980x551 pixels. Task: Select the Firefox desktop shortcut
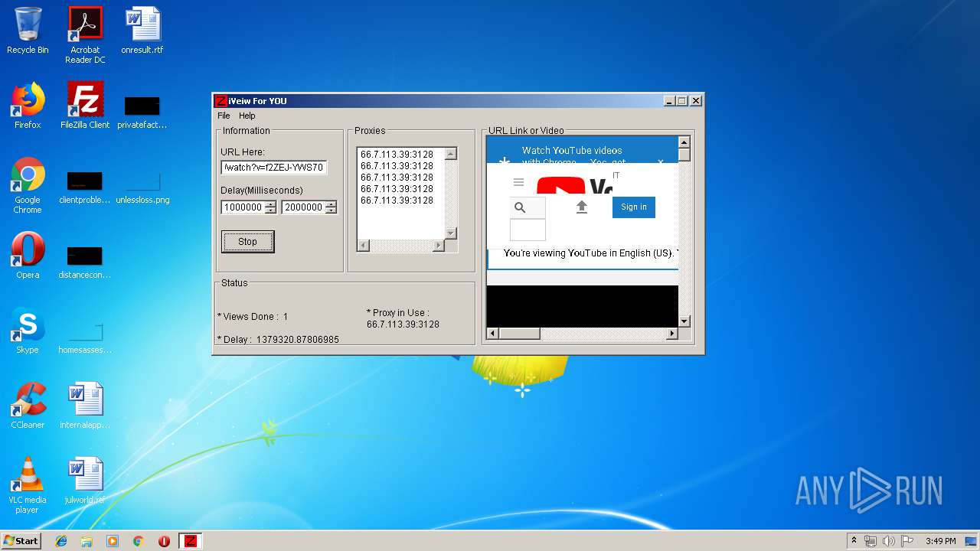click(x=28, y=106)
